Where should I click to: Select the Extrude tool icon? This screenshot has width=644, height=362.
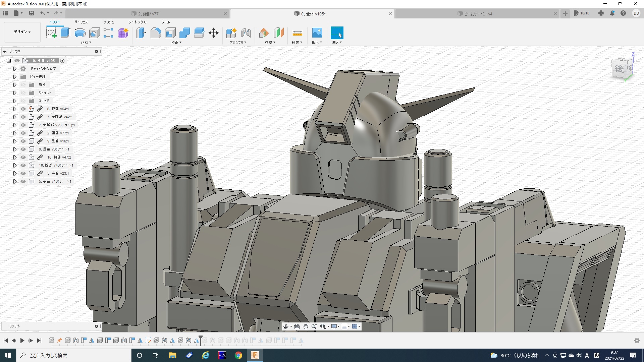coord(65,33)
